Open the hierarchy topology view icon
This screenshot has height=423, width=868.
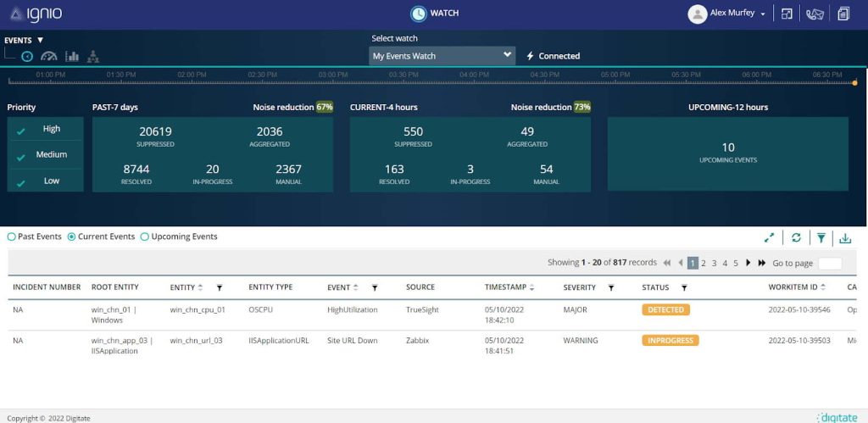click(93, 57)
